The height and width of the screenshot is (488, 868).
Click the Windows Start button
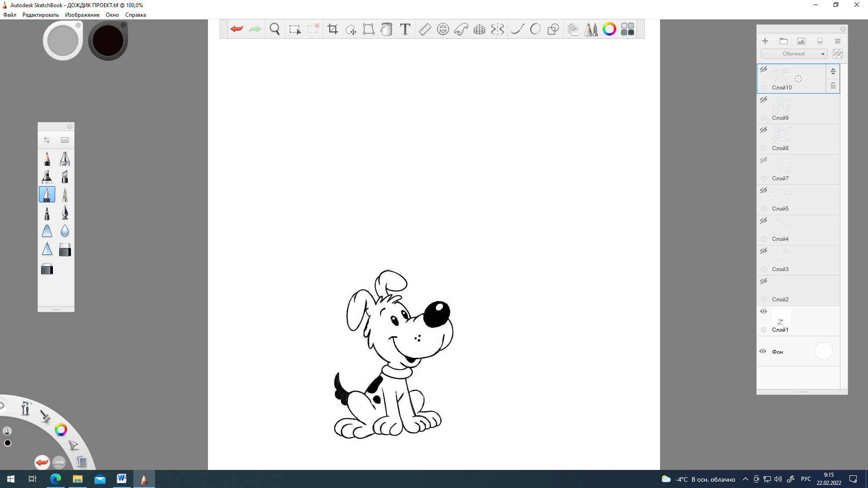[11, 479]
